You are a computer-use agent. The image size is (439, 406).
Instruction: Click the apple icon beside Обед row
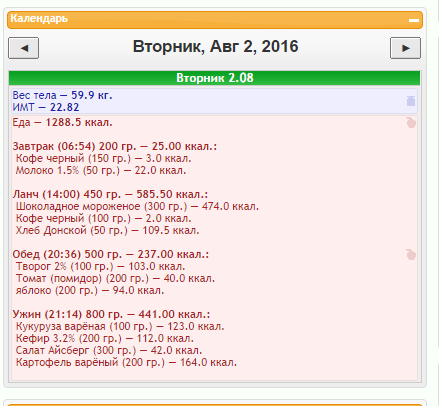(x=411, y=254)
